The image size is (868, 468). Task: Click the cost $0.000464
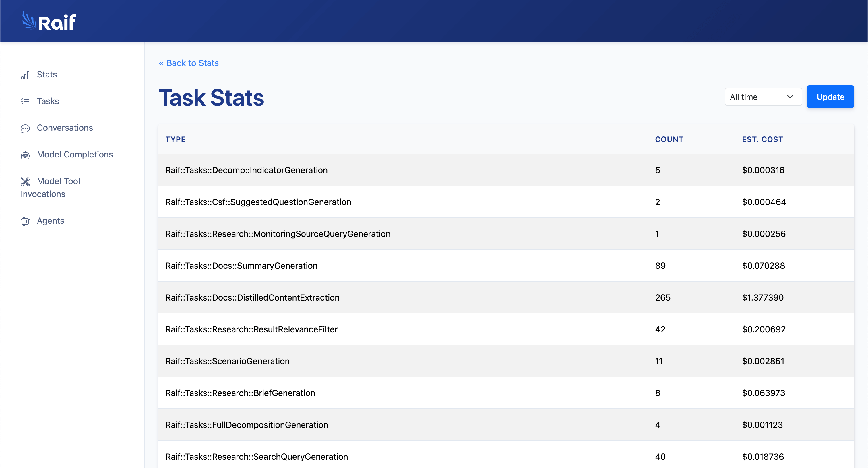764,202
